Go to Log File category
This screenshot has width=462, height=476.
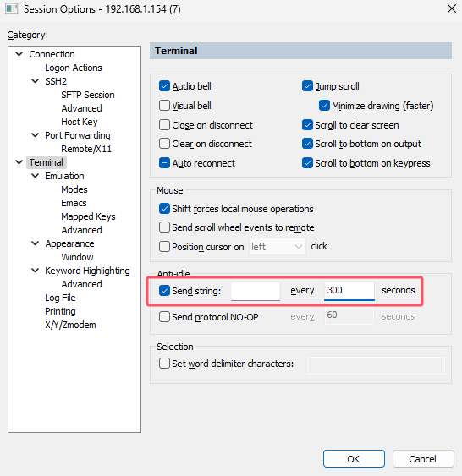click(x=60, y=298)
